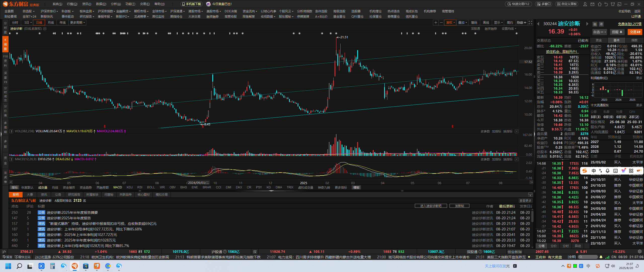644x272 pixels.
Task: Open 帮助(H) menu
Action: coord(159,4)
